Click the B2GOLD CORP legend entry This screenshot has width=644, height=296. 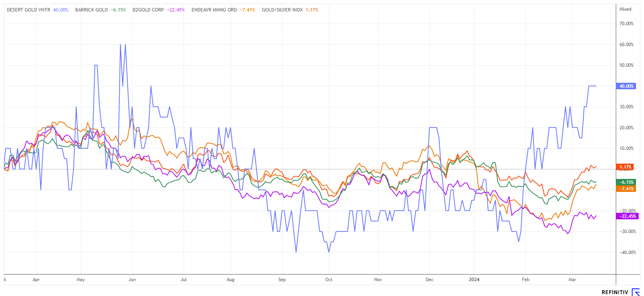[x=148, y=10]
